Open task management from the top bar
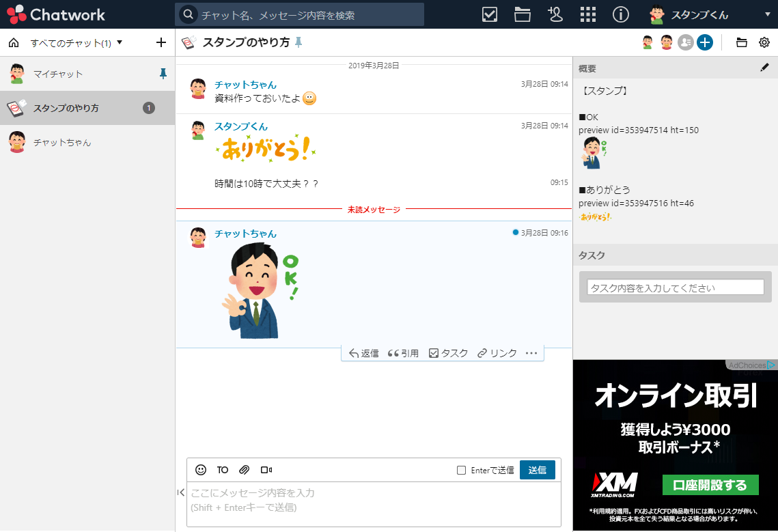Viewport: 778px width, 532px height. tap(489, 14)
